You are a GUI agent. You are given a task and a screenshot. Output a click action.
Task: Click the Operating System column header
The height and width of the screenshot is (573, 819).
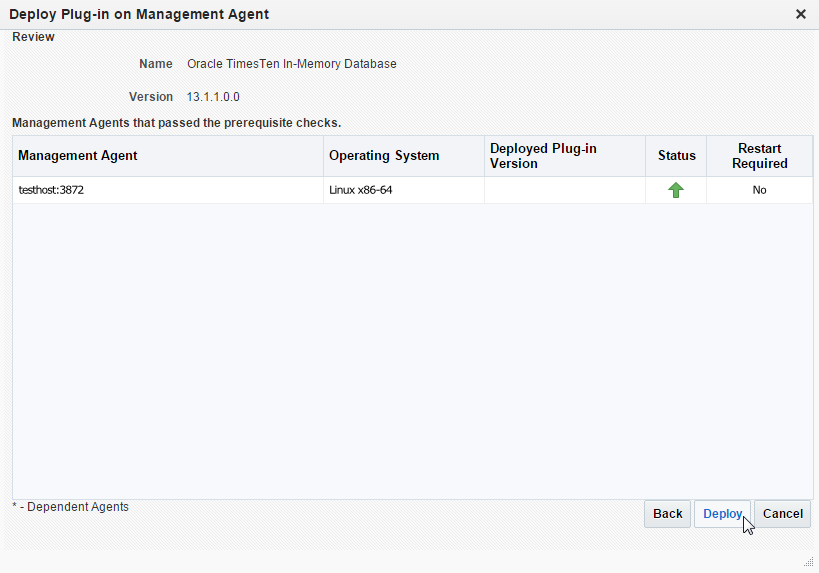click(404, 156)
